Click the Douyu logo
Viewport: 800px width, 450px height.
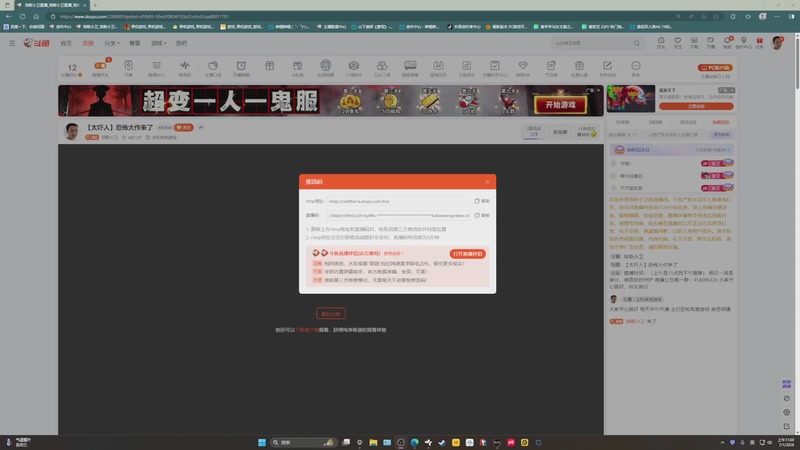tap(36, 43)
